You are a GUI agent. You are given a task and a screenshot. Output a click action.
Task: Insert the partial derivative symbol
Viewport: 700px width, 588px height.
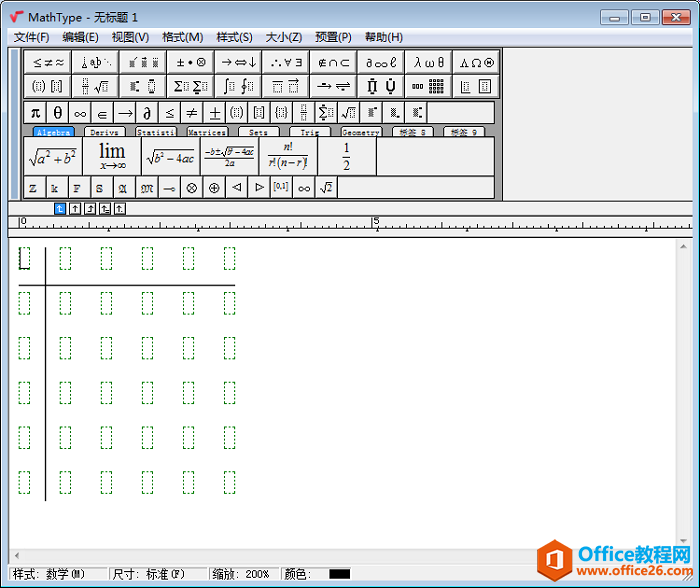point(147,113)
